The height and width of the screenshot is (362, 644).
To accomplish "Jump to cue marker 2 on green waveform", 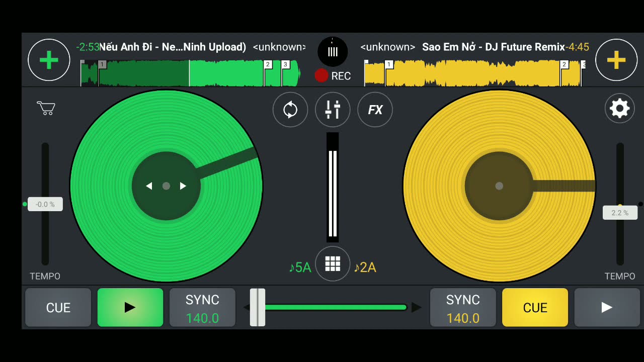I will click(x=268, y=64).
